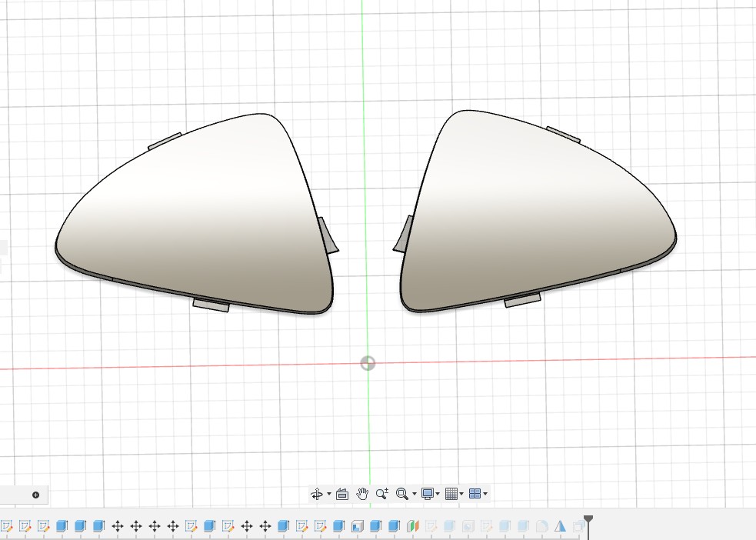The height and width of the screenshot is (540, 756).
Task: Click the Look At tool
Action: [342, 494]
